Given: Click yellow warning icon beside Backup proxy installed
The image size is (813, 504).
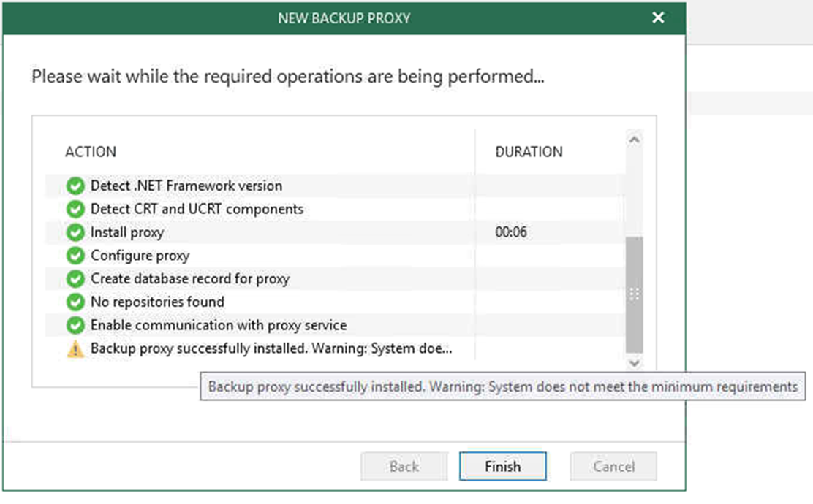Looking at the screenshot, I should click(x=75, y=348).
